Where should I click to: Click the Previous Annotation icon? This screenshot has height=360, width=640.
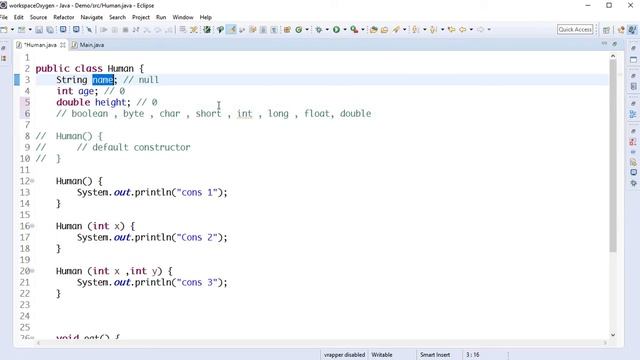point(433,29)
